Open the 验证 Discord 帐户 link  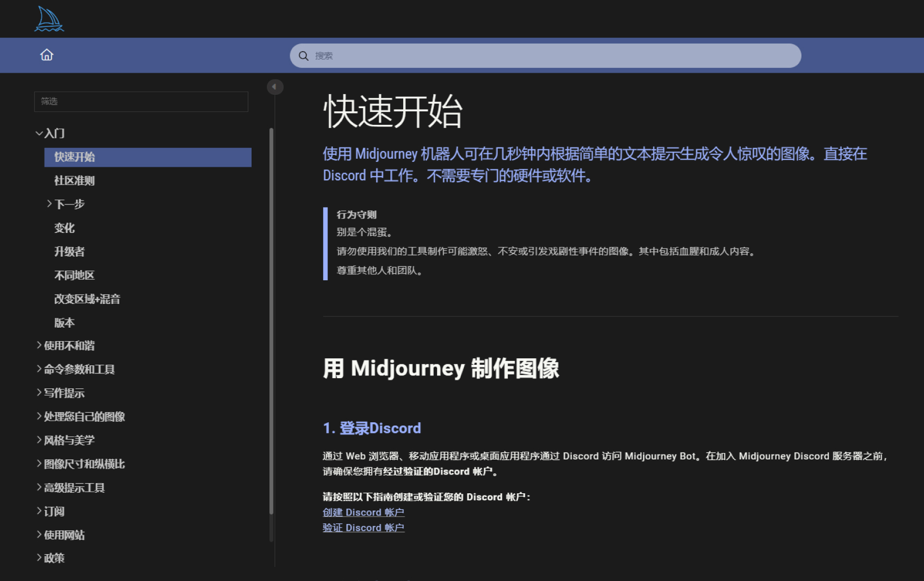point(363,527)
